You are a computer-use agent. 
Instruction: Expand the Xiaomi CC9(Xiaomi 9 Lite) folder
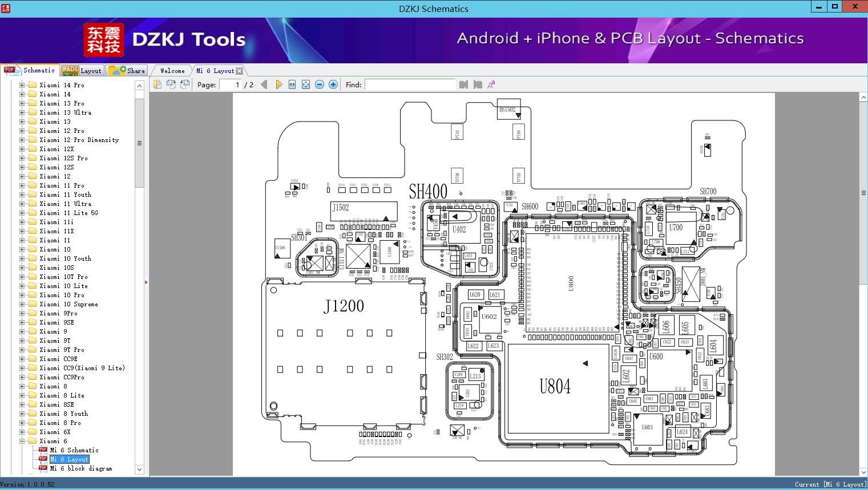tap(22, 368)
